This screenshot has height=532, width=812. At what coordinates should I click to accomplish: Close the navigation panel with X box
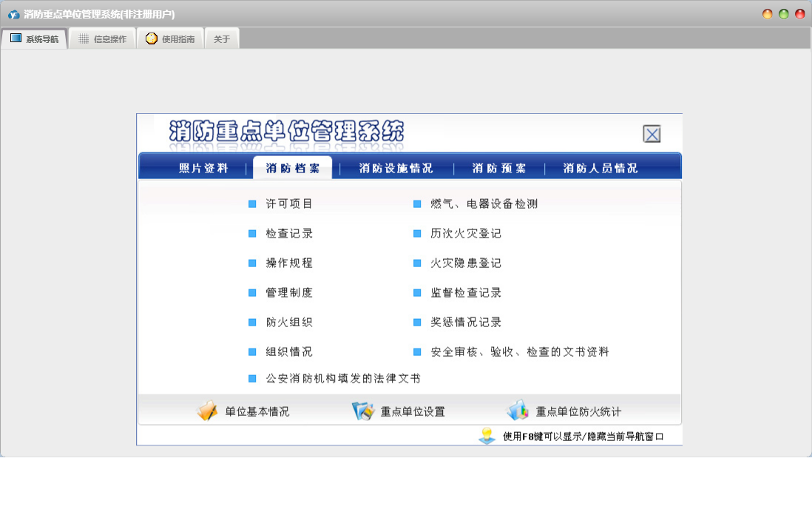652,134
